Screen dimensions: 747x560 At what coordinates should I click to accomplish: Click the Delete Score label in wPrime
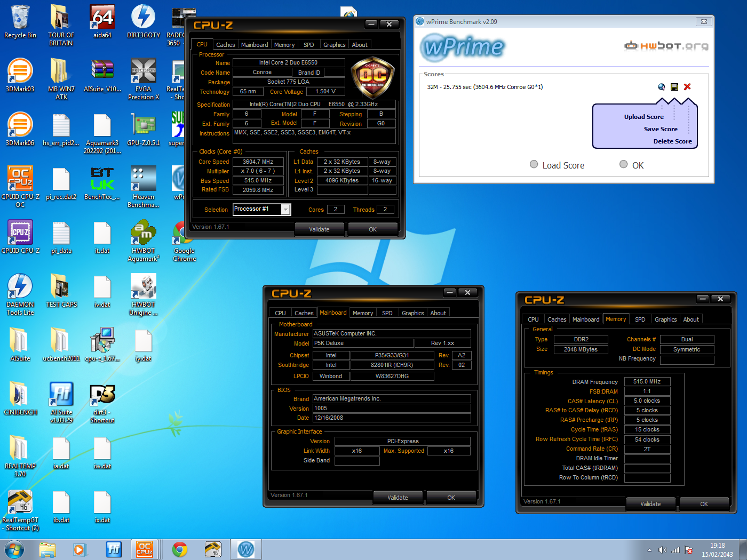(672, 141)
